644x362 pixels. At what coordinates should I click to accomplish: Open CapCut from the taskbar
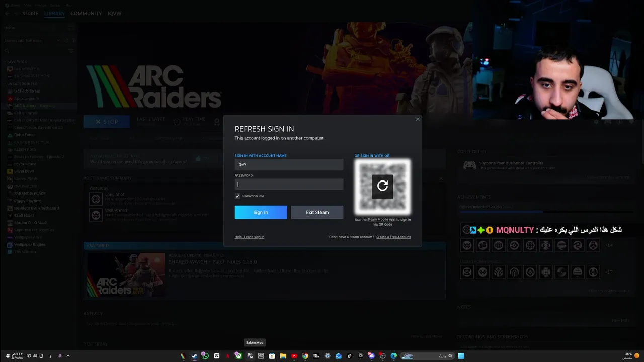tap(216, 356)
